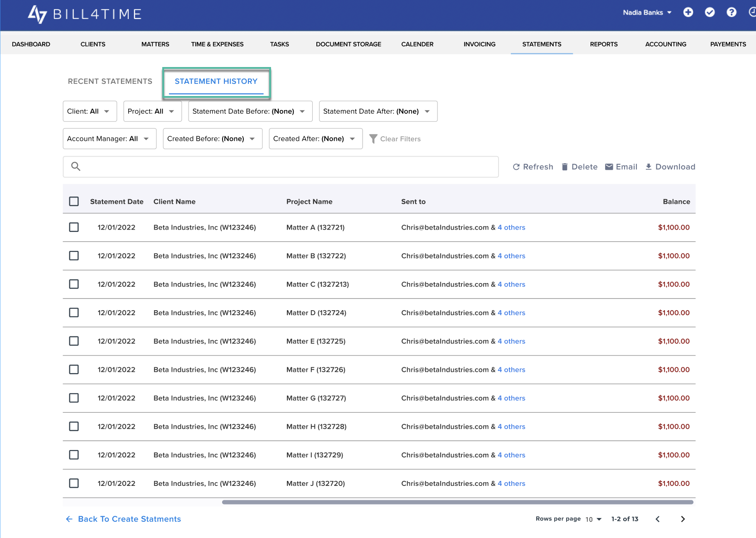Image resolution: width=756 pixels, height=538 pixels.
Task: Click '4 others' link in Matter D row
Action: click(x=511, y=313)
